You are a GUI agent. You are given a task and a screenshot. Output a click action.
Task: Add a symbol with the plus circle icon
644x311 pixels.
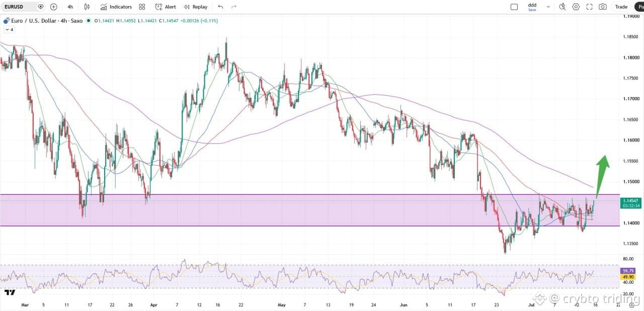click(x=53, y=7)
